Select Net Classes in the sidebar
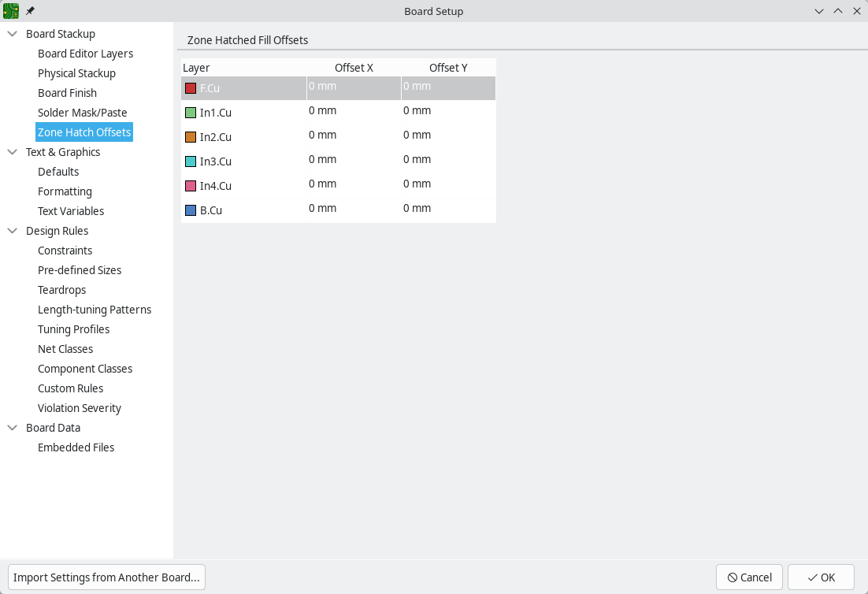Viewport: 868px width, 594px height. 65,349
